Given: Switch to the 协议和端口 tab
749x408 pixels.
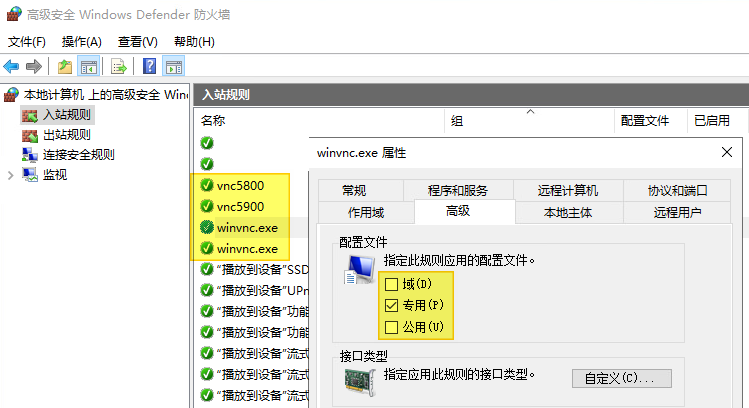Looking at the screenshot, I should (677, 191).
